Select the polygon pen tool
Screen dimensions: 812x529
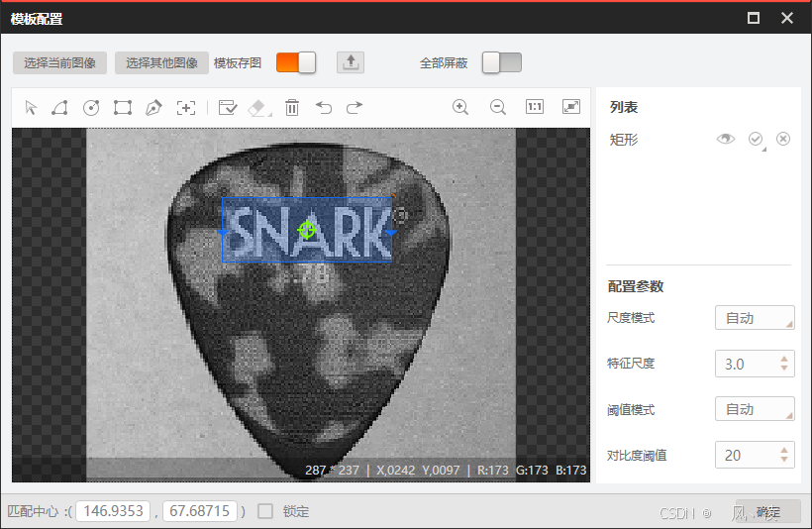pyautogui.click(x=153, y=108)
